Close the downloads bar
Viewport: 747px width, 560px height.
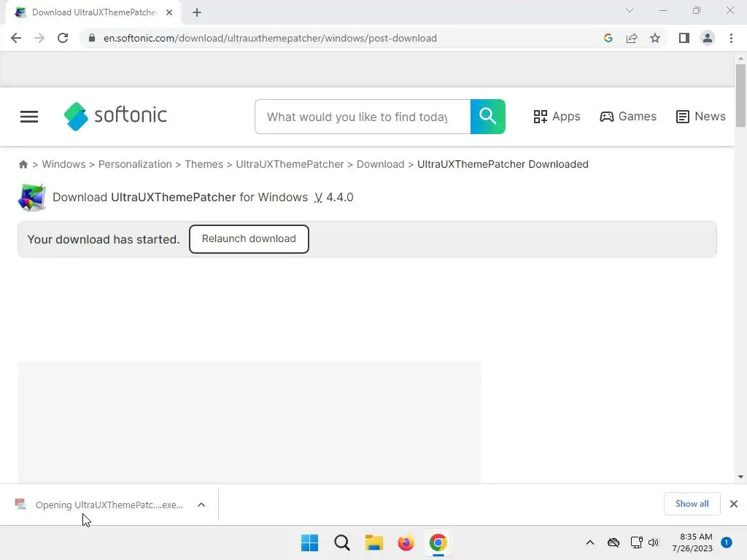(x=734, y=504)
